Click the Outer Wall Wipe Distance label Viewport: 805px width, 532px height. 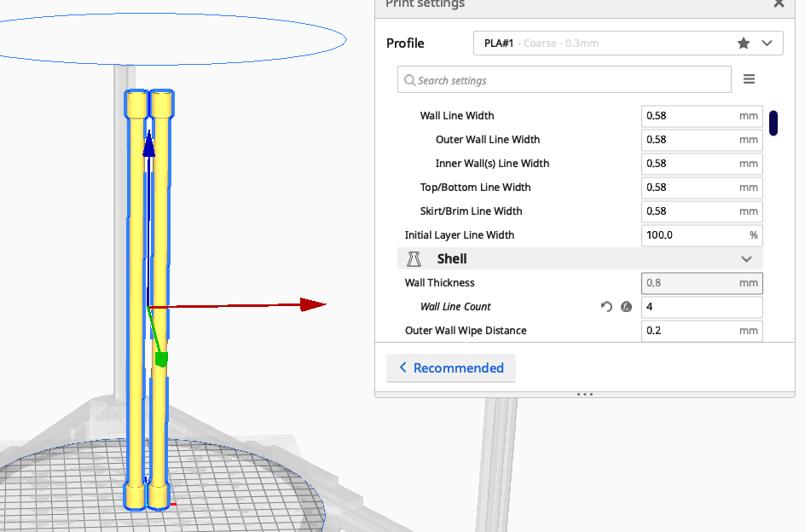click(x=466, y=331)
